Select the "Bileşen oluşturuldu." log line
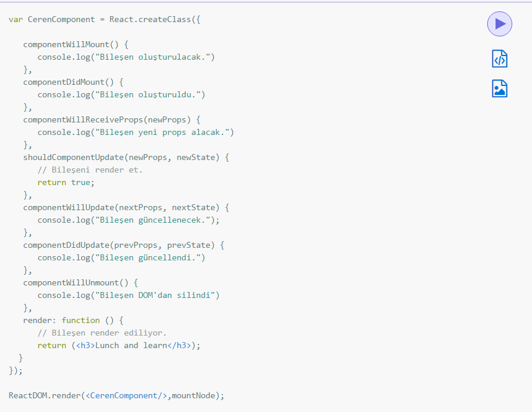This screenshot has height=412, width=532. click(x=121, y=95)
